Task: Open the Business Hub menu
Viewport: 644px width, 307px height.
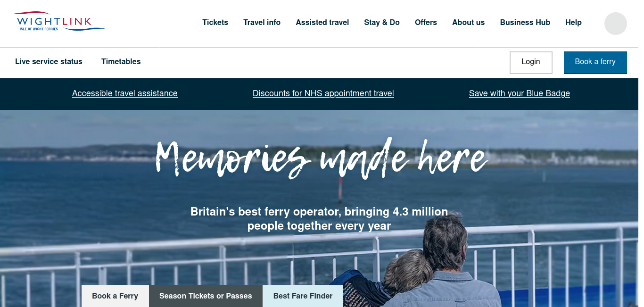Action: click(525, 23)
